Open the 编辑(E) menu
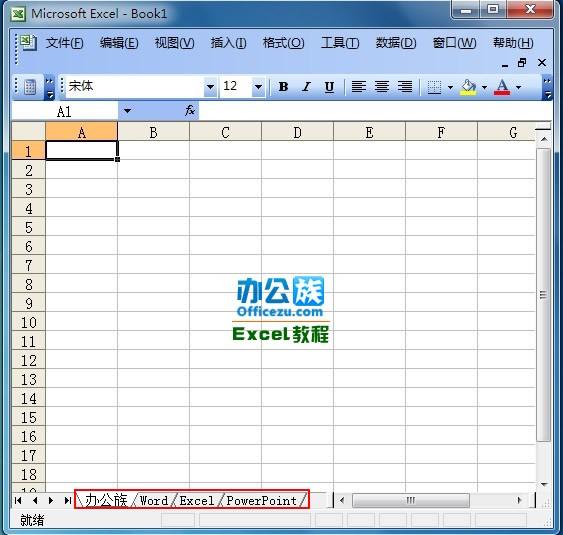 click(119, 43)
